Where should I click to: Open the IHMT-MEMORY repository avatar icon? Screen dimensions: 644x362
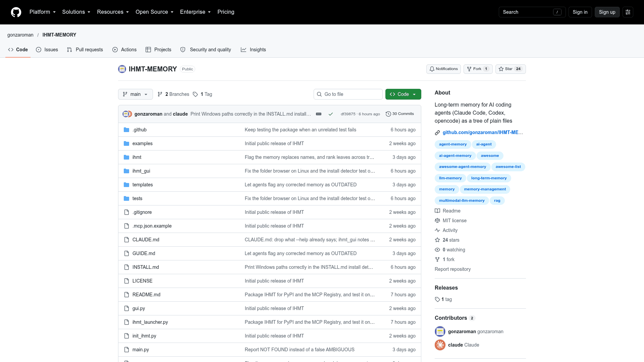coord(122,69)
